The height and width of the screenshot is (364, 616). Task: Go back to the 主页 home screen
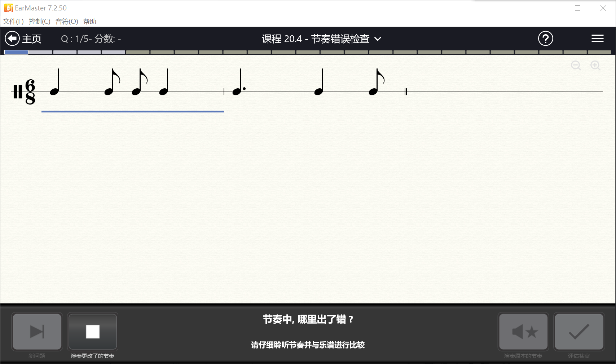point(23,39)
